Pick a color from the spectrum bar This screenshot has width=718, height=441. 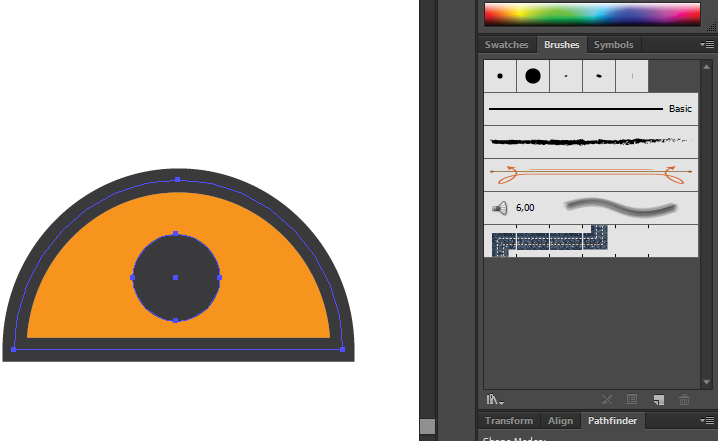point(591,14)
